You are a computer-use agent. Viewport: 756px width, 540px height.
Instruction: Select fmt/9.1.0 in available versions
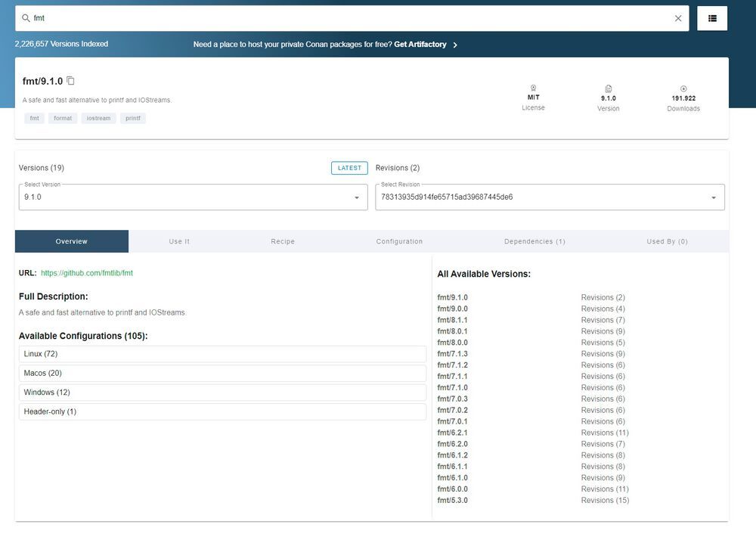(452, 297)
